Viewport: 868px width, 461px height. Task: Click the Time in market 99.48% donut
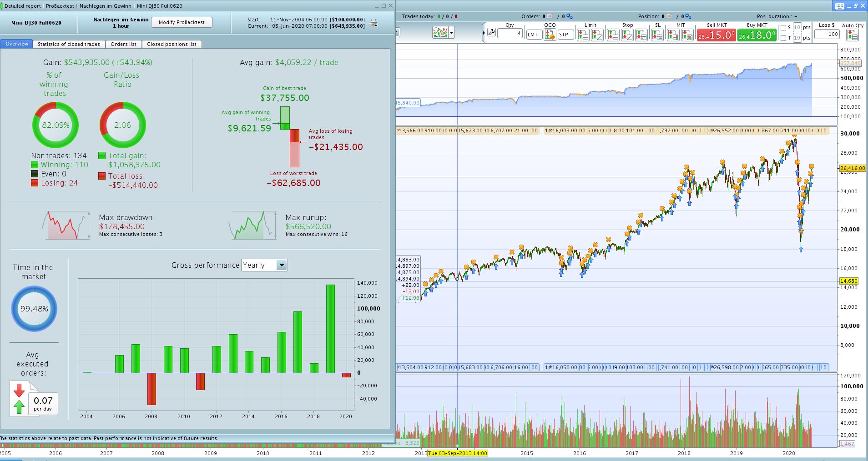34,309
